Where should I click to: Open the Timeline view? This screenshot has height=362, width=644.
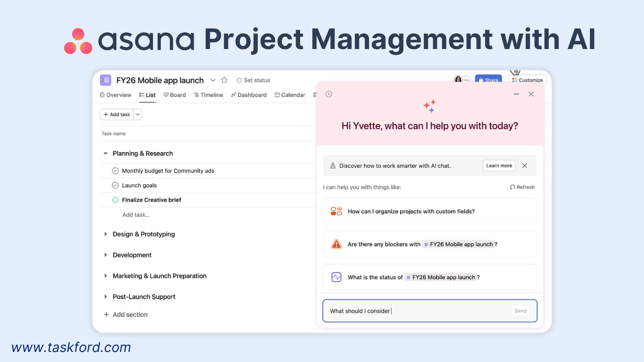pos(208,95)
